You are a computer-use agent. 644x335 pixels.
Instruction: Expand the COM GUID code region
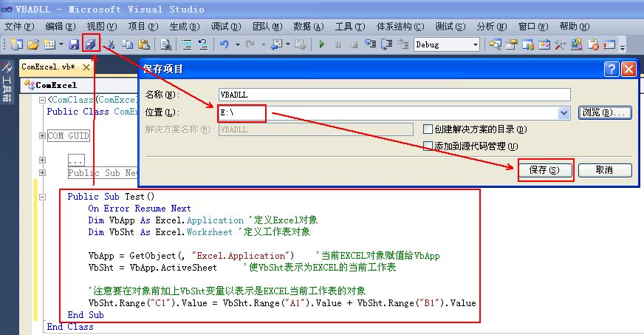tap(42, 135)
